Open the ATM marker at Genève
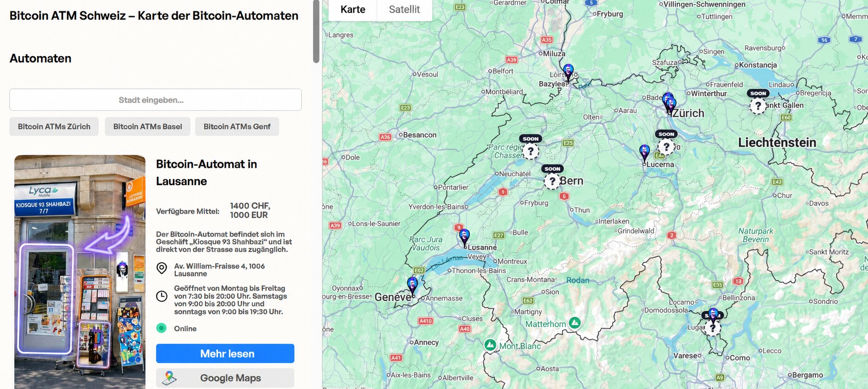868x389 pixels. [x=412, y=285]
